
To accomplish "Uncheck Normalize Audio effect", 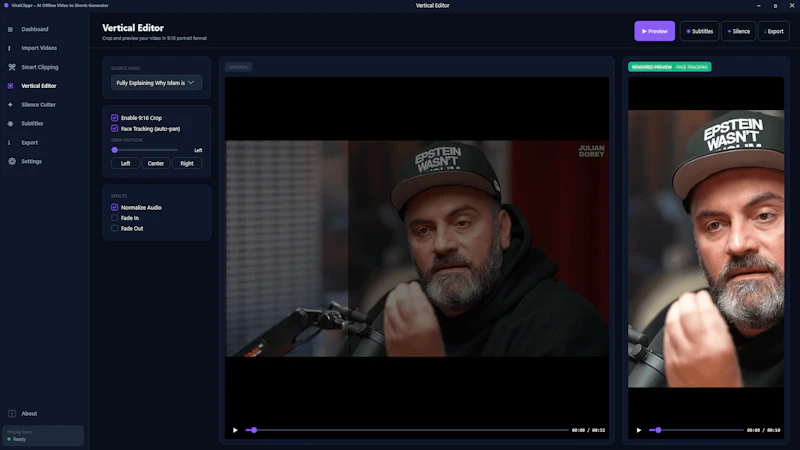I will [x=114, y=207].
